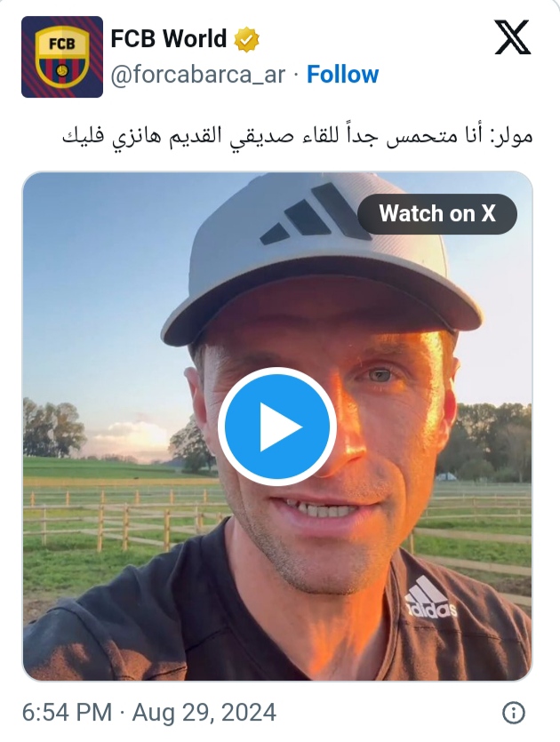Click the Watch on X button
This screenshot has width=560, height=742.
point(437,213)
